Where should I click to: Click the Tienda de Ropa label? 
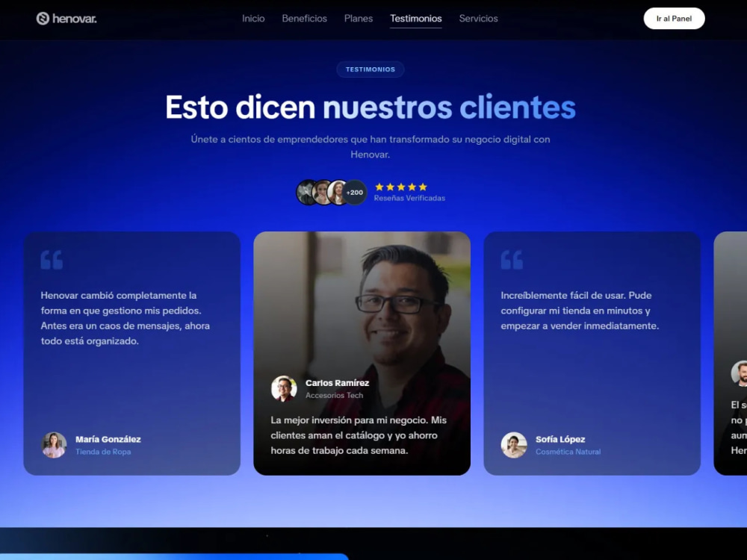[103, 452]
